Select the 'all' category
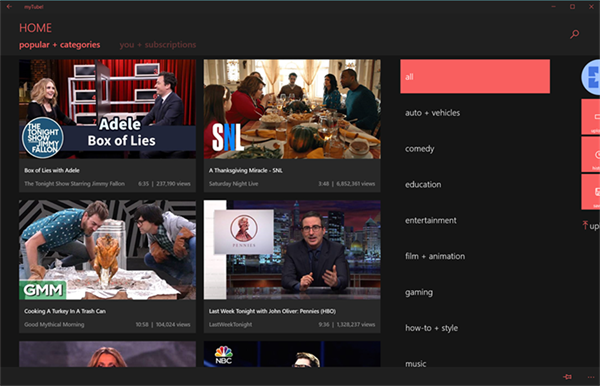The height and width of the screenshot is (386, 600). 475,77
